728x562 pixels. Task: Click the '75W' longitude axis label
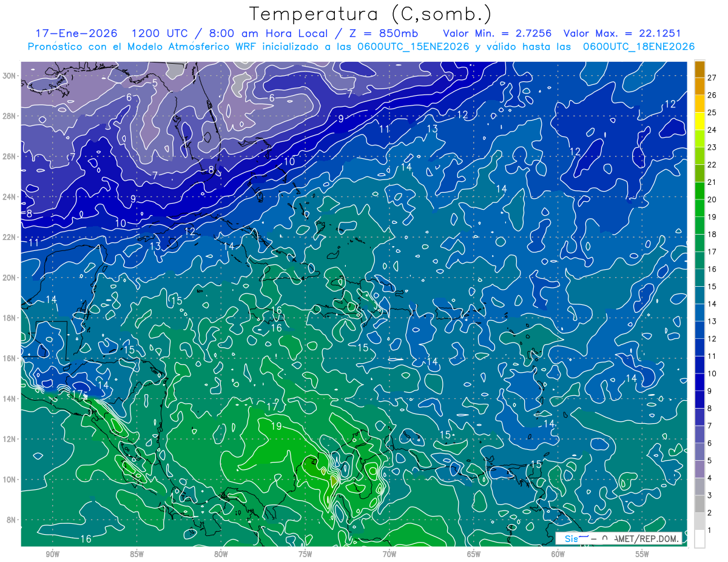pos(305,554)
